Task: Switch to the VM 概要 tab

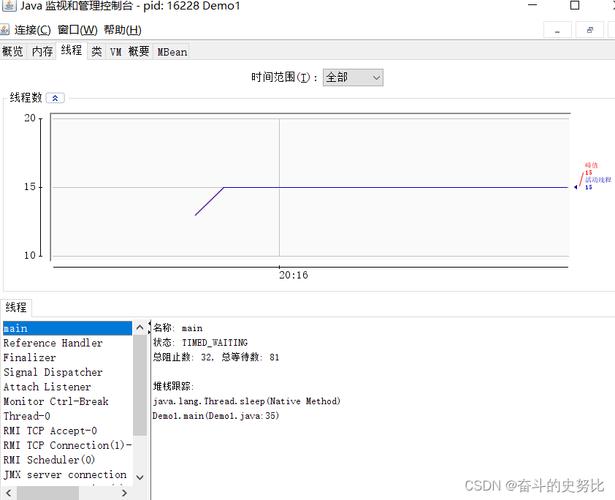Action: (x=129, y=51)
